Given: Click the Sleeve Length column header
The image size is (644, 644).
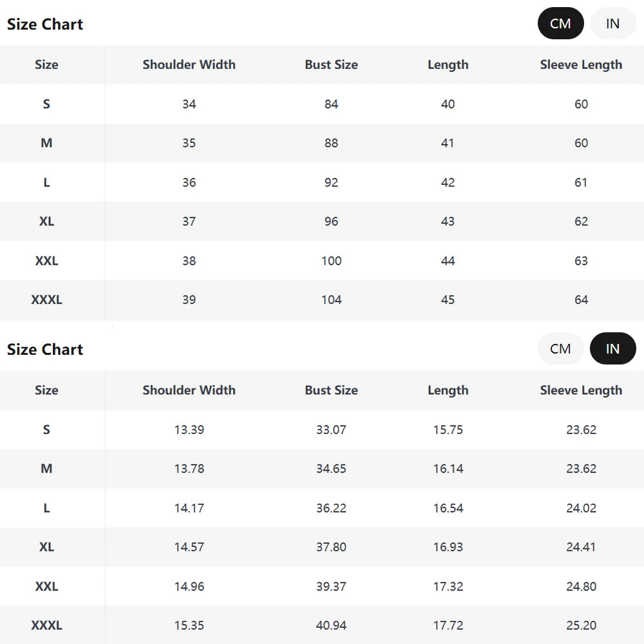Looking at the screenshot, I should pos(581,64).
